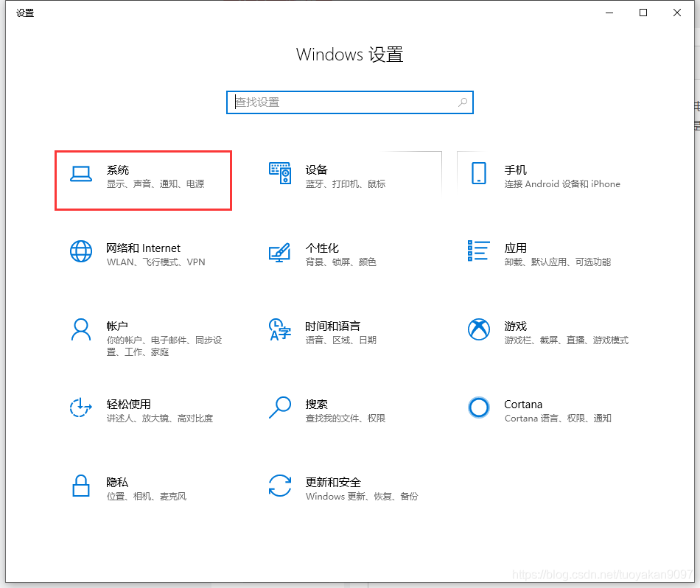Click the 搜索 heading text

pyautogui.click(x=317, y=405)
